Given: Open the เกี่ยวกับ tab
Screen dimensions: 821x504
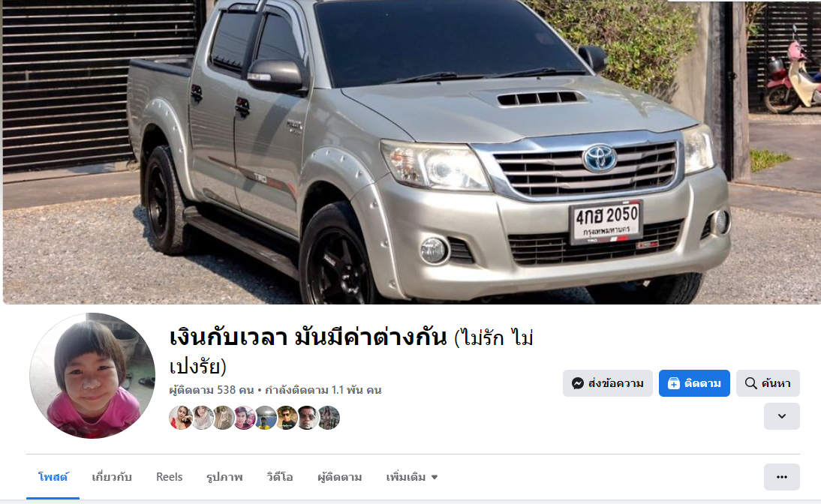Looking at the screenshot, I should click(112, 477).
